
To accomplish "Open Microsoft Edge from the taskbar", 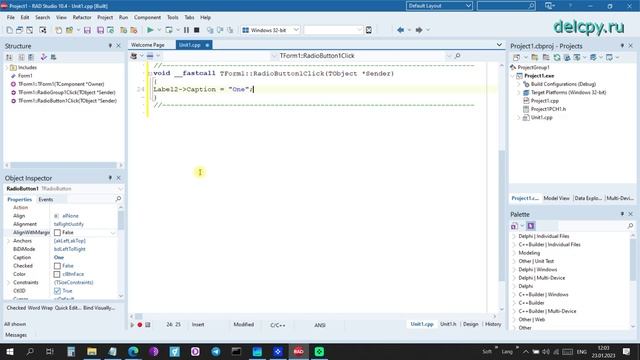I will tap(133, 351).
